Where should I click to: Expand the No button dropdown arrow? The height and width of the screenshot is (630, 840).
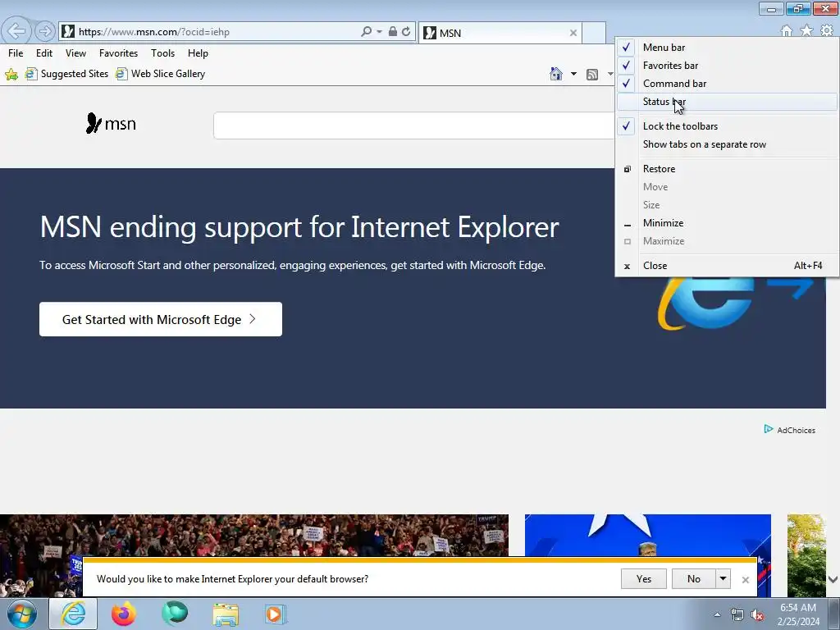724,578
